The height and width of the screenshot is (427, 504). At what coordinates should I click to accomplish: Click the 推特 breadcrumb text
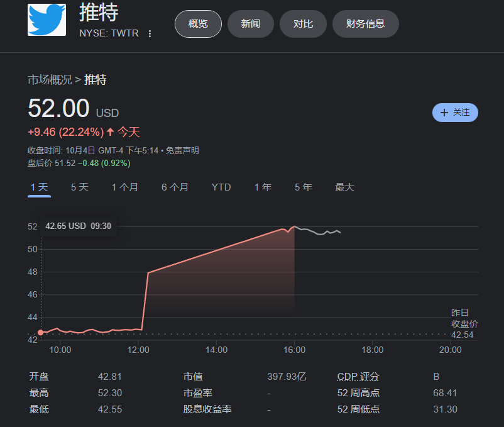pos(96,80)
